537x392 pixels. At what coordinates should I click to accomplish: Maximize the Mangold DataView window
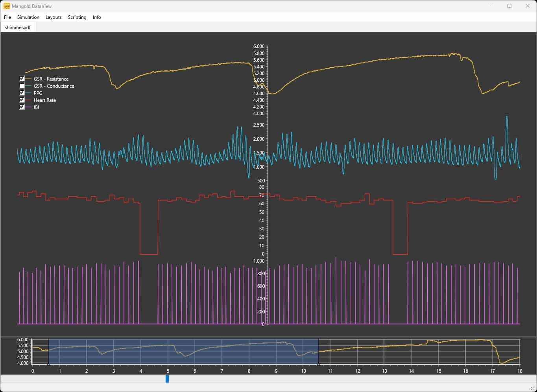[x=509, y=6]
